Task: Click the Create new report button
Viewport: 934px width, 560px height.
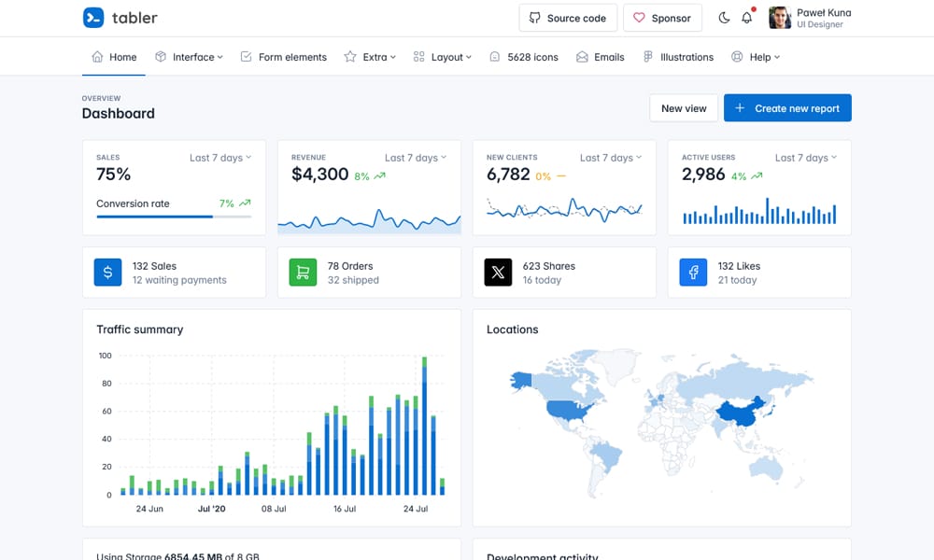Action: point(787,107)
